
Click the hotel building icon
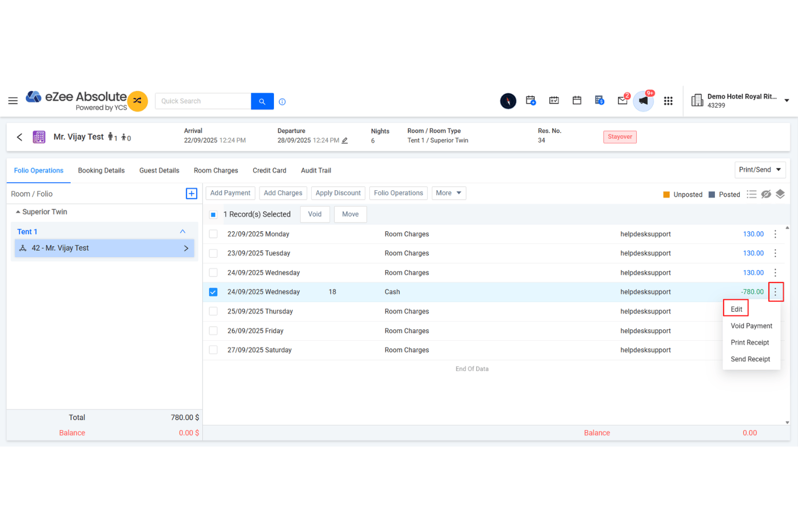697,100
